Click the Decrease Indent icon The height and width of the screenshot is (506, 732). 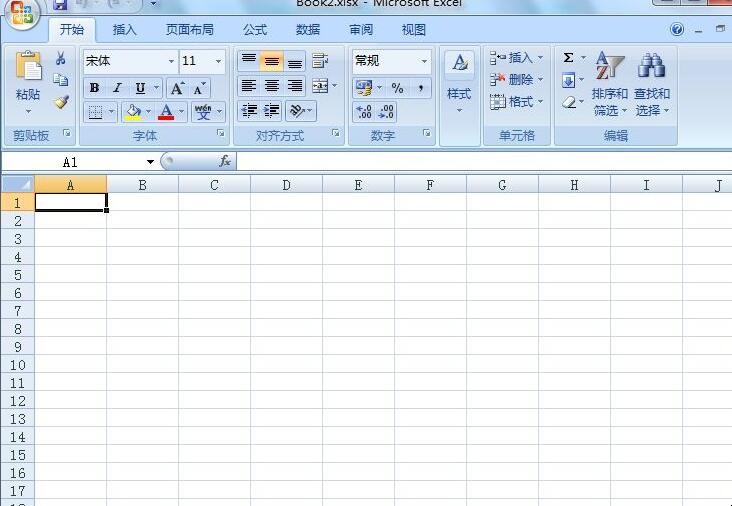[x=249, y=111]
